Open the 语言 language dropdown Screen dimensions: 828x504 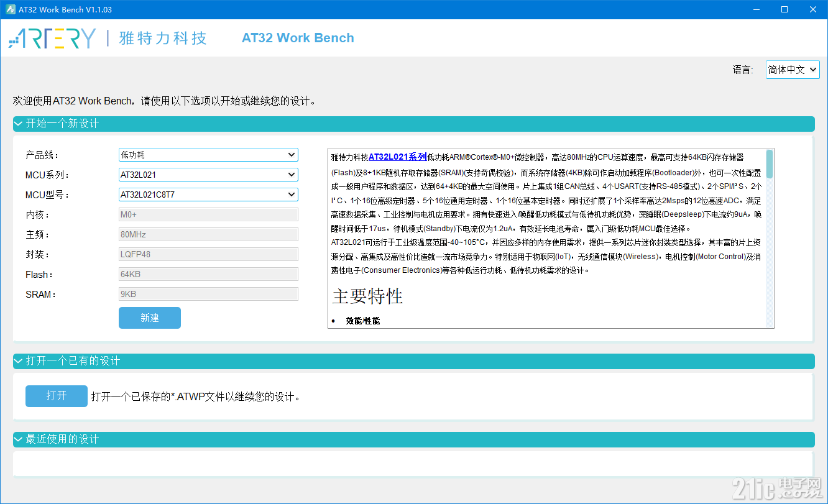tap(793, 70)
